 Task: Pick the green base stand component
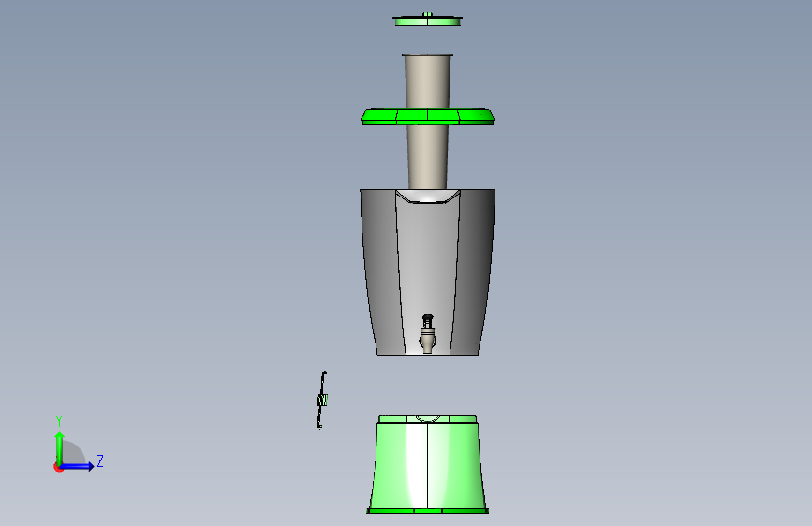pos(428,464)
